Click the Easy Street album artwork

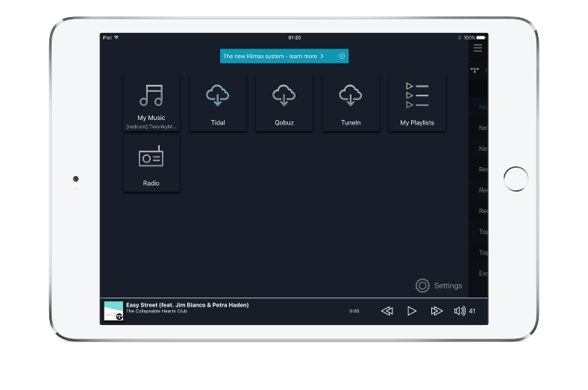click(113, 311)
